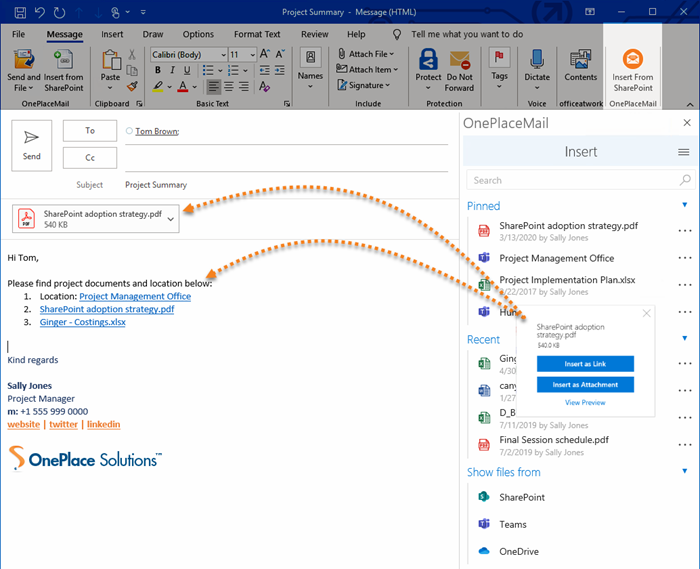Open the highlight color dropdown arrow
The image size is (700, 569).
click(170, 87)
